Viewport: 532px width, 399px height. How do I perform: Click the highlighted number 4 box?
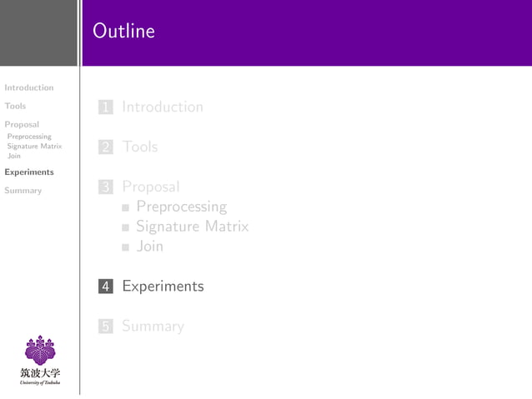coord(105,287)
